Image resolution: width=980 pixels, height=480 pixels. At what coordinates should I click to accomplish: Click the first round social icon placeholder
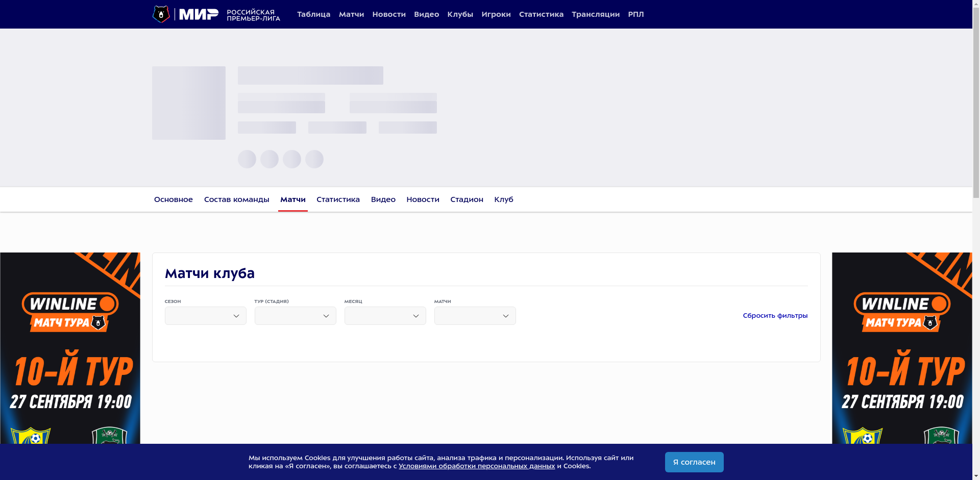(x=247, y=159)
